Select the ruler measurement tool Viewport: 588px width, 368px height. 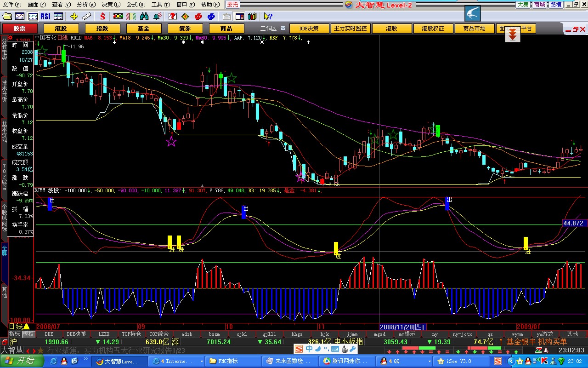point(87,17)
